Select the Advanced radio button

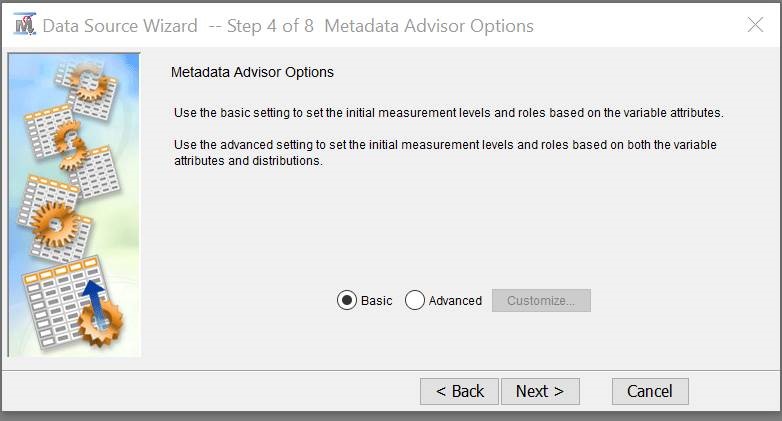click(415, 301)
